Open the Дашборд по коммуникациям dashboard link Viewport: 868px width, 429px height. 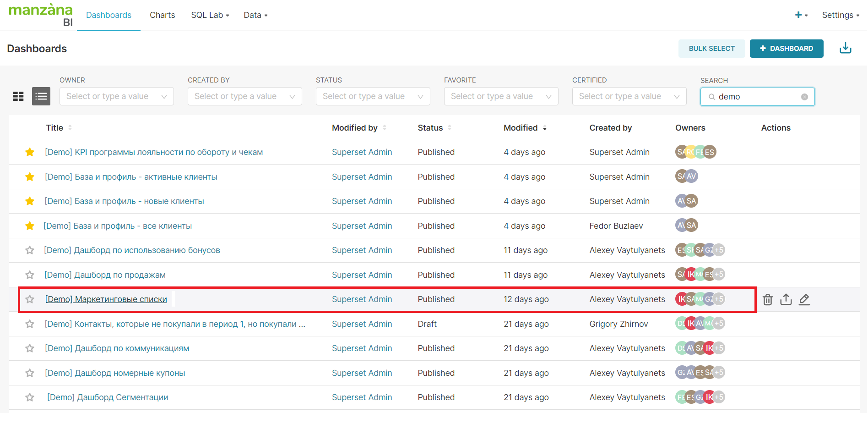[117, 348]
